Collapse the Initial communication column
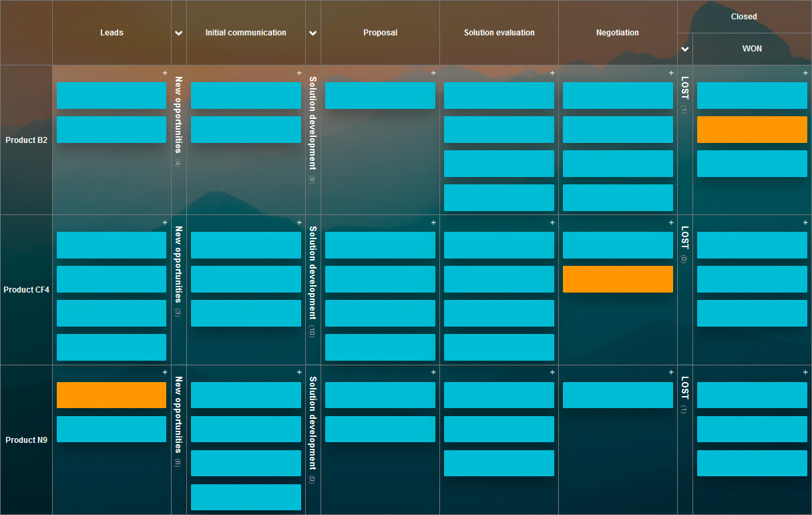The image size is (812, 515). [x=313, y=32]
